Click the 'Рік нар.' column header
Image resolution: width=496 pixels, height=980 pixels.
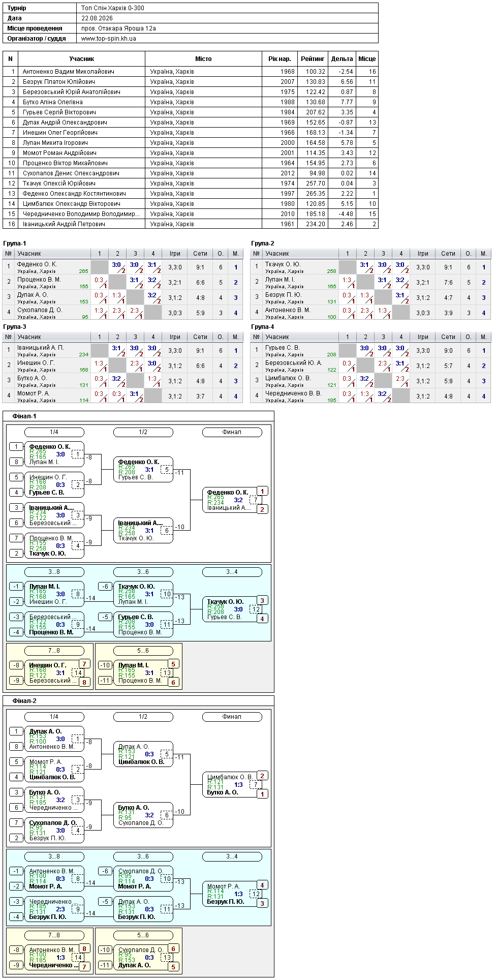pos(280,59)
